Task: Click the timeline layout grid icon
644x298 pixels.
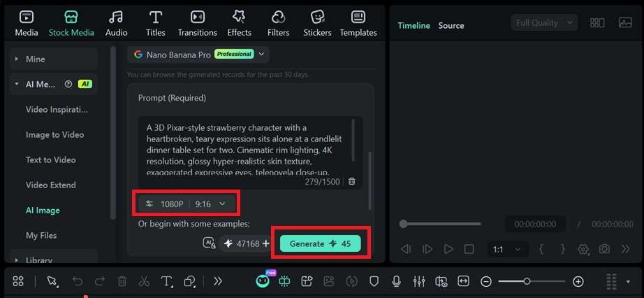Action: [x=18, y=281]
